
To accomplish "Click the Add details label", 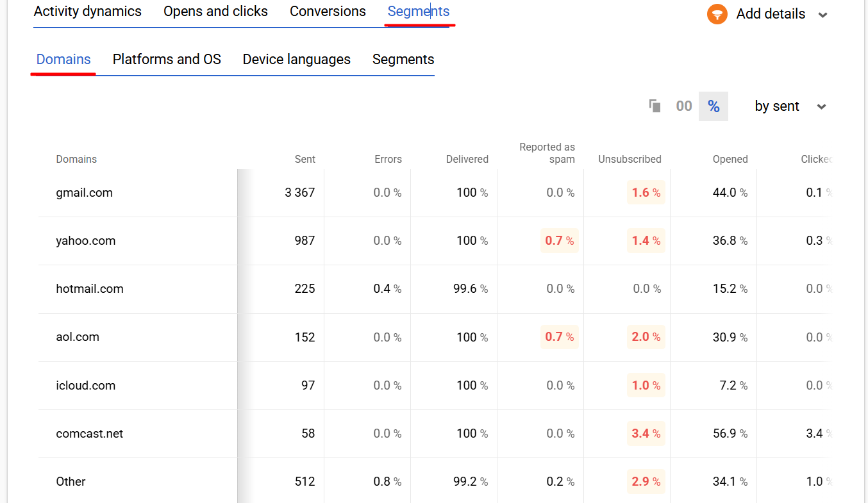I will pyautogui.click(x=771, y=14).
